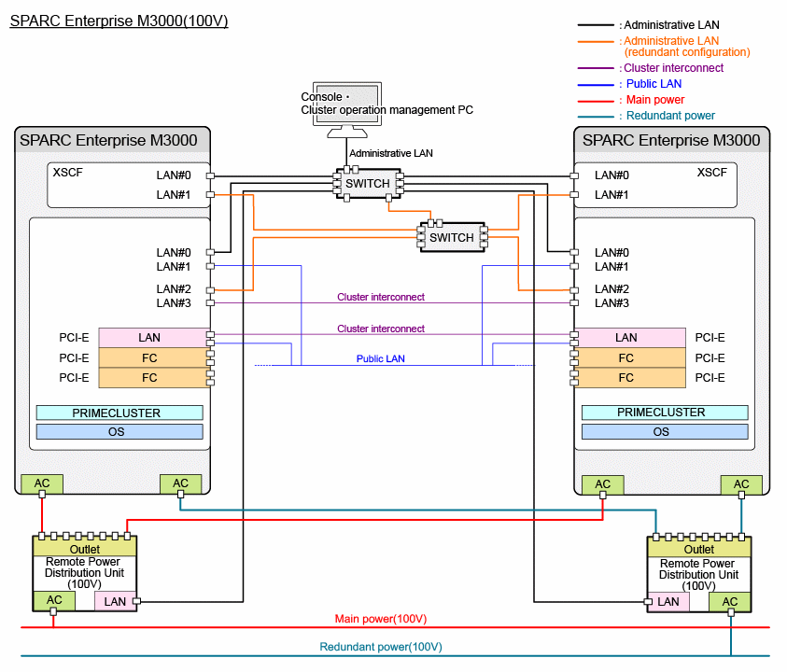Click the Console Cluster operation management PC caption
Viewport: 787px width, 672px height.
(387, 104)
